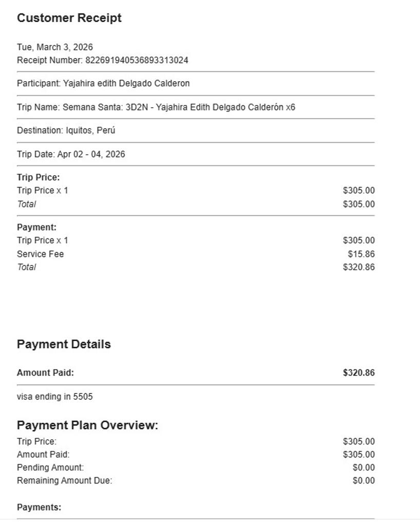Click the Trip Name Semana Santa line
Image resolution: width=420 pixels, height=526 pixels.
tap(156, 107)
